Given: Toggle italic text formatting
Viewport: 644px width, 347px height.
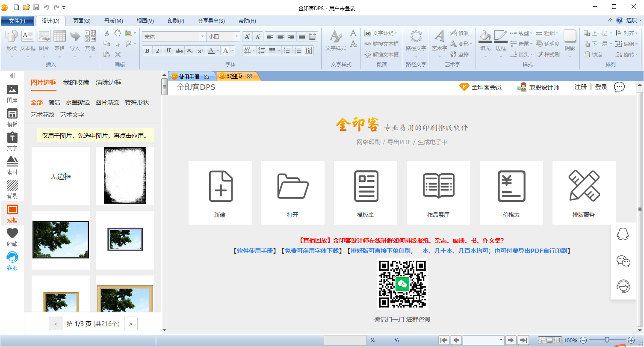Looking at the screenshot, I should point(157,50).
